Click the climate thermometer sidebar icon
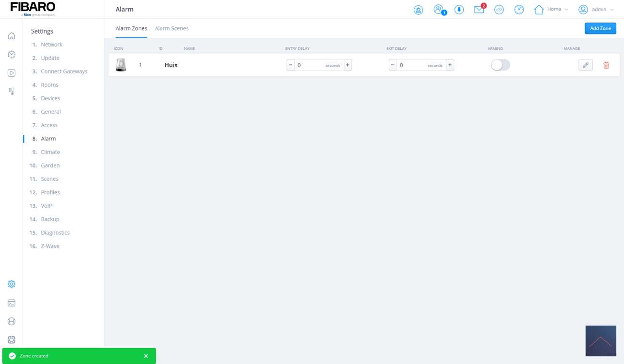This screenshot has height=364, width=624. (x=12, y=91)
